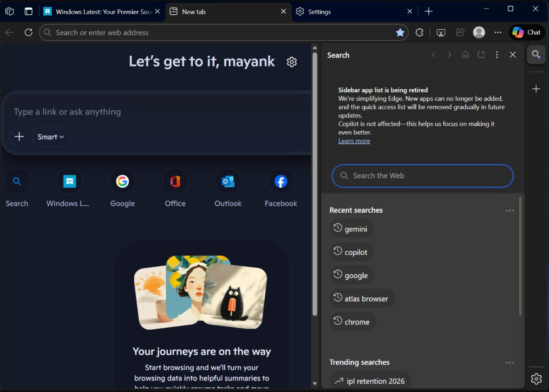
Task: Click the plus attach button in composer
Action: pyautogui.click(x=19, y=137)
